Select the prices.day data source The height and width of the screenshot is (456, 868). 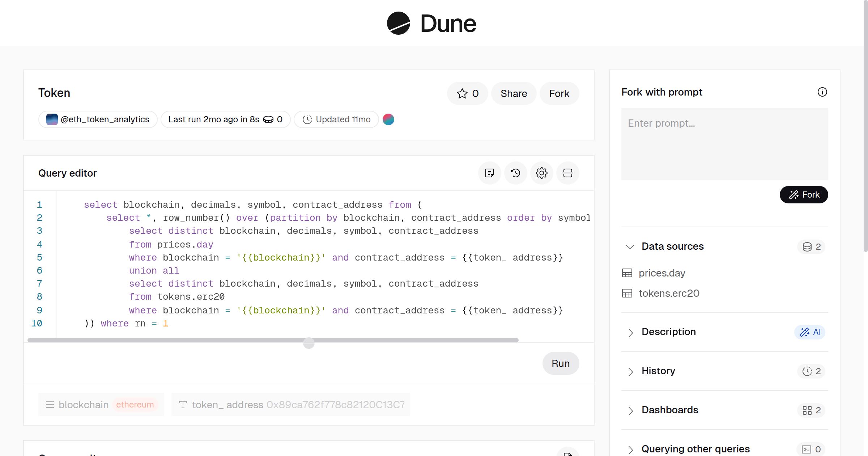click(x=662, y=273)
